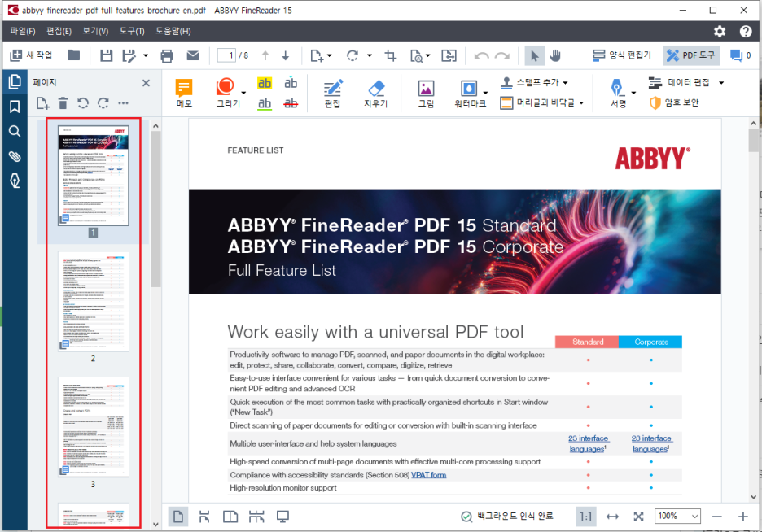
Task: Open the Search panel in the sidebar
Action: click(x=15, y=131)
